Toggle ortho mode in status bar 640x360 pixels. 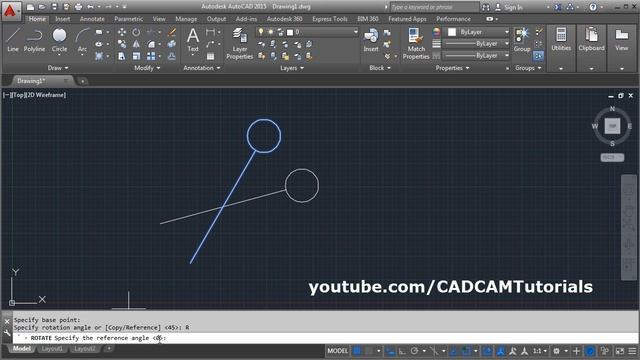(x=402, y=351)
